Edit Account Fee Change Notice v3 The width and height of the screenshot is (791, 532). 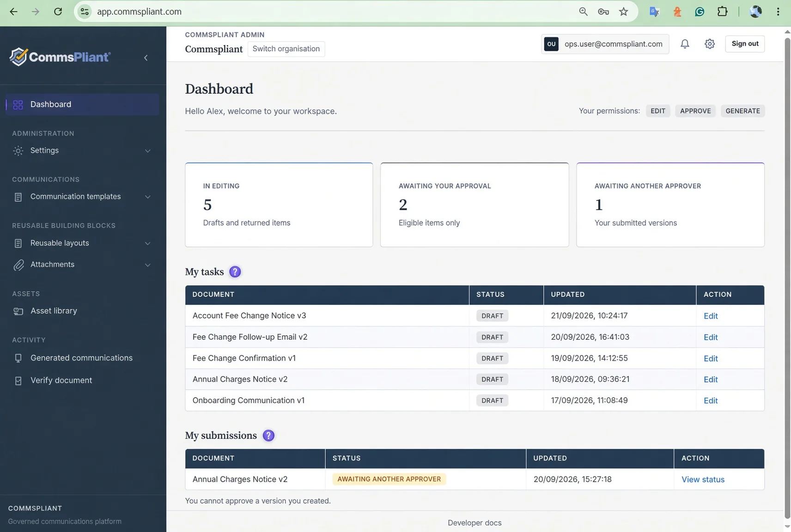[710, 316]
